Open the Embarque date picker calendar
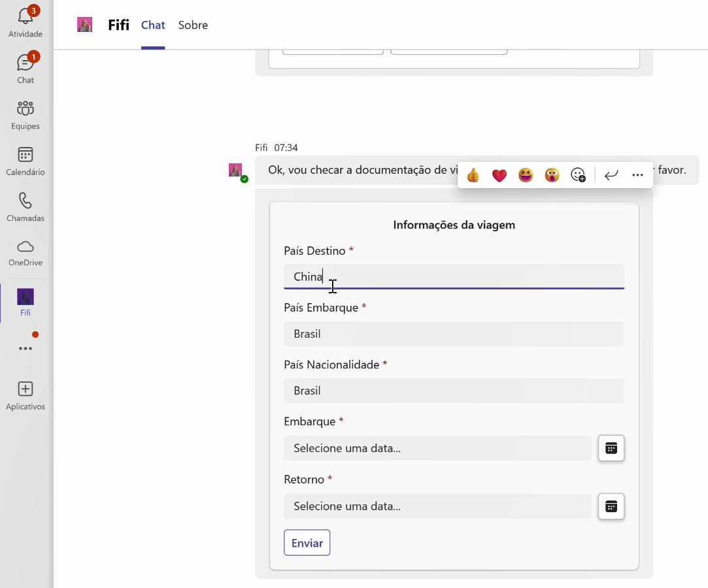The image size is (708, 588). point(611,448)
